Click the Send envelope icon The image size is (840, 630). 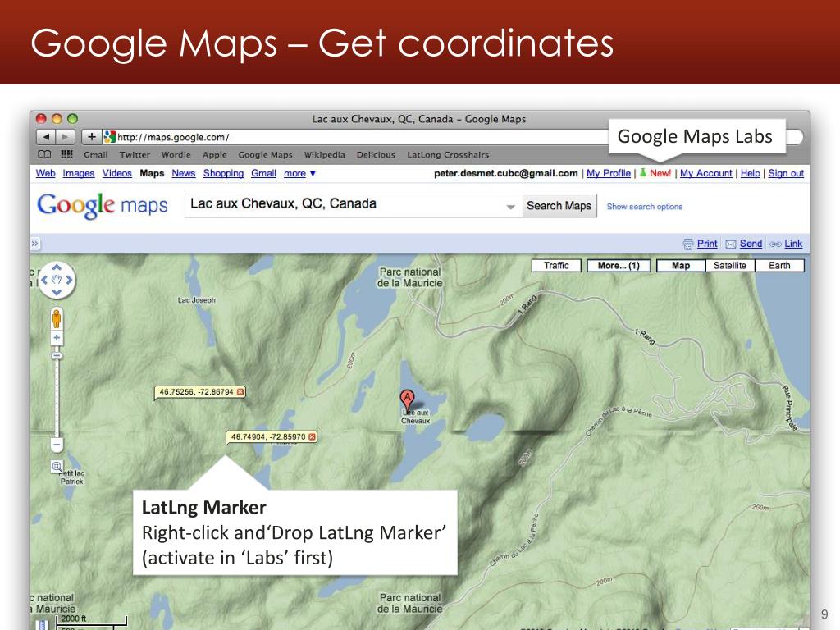pos(731,244)
